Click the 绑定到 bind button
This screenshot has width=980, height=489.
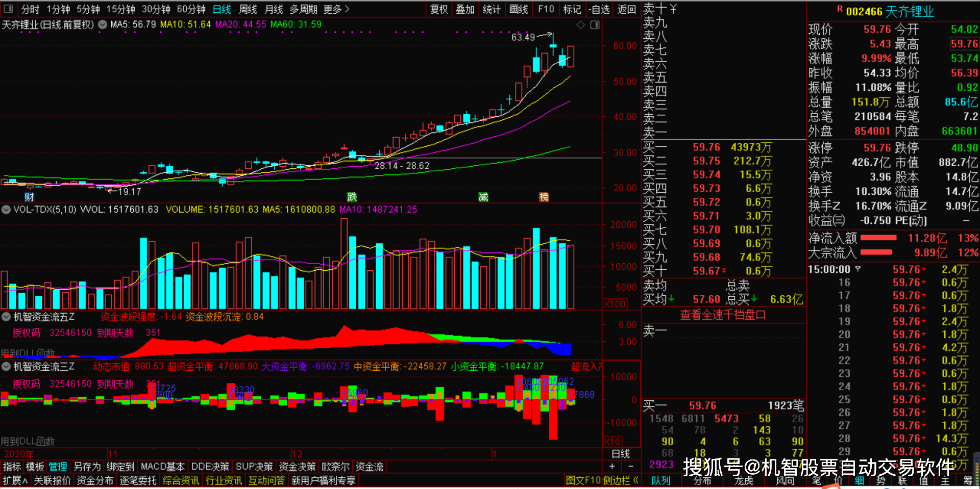click(x=120, y=467)
